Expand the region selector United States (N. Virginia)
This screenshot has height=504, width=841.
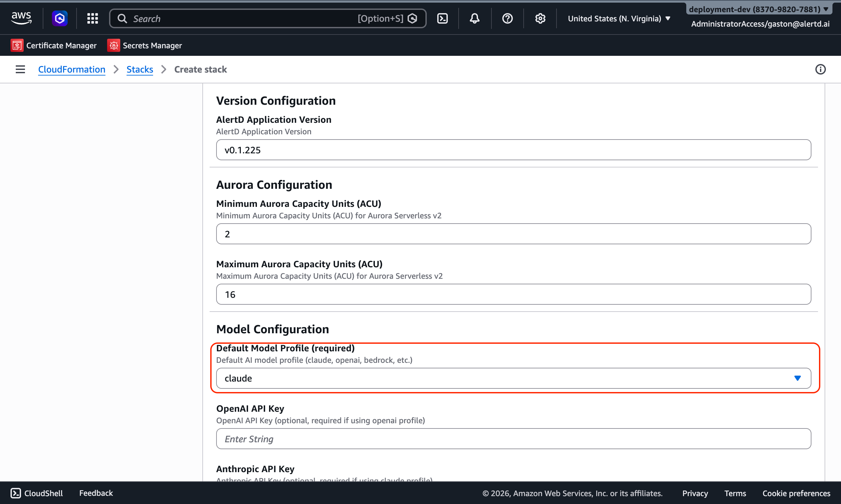(x=619, y=18)
